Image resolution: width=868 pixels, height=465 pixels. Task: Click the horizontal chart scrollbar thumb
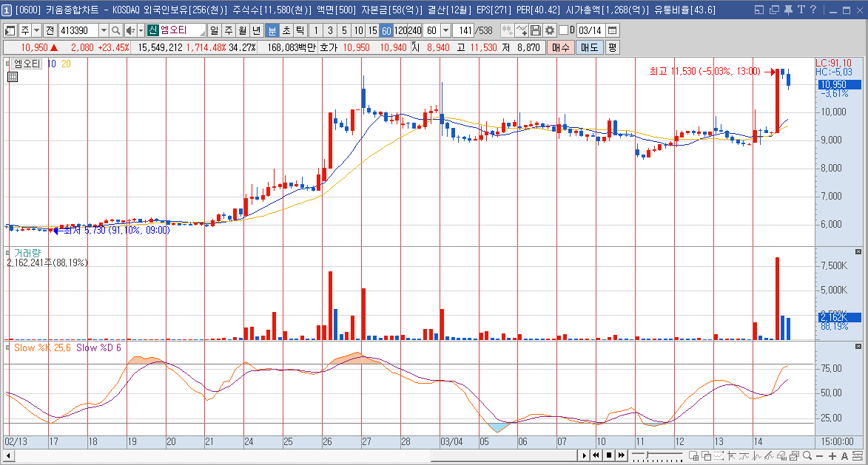tap(505, 455)
